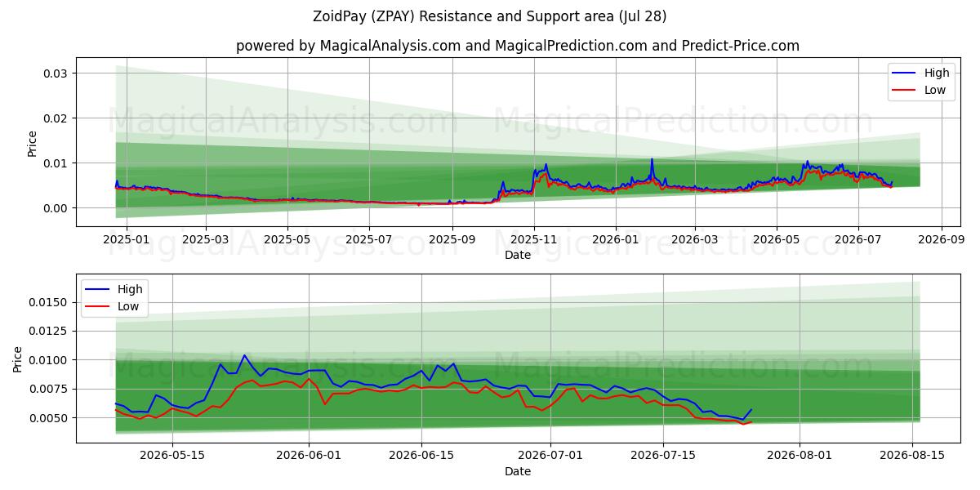
Task: Click the 'Date' axis label under bottom chart
Action: pos(518,472)
